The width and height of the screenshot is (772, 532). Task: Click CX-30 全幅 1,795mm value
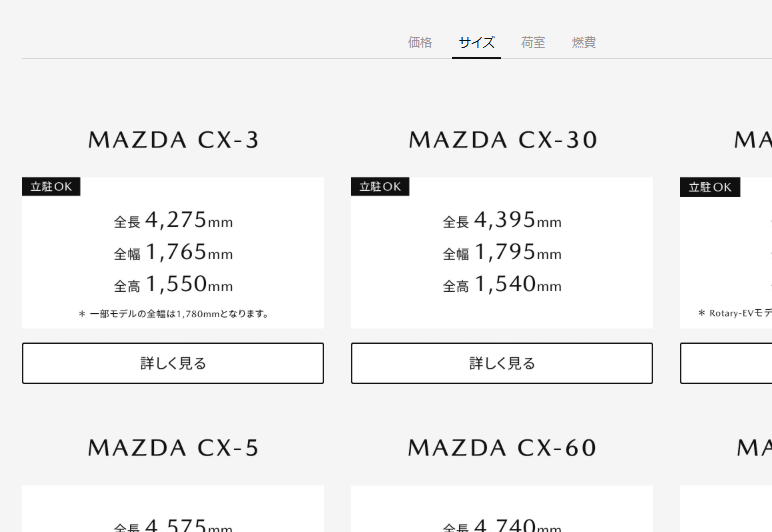click(x=502, y=252)
